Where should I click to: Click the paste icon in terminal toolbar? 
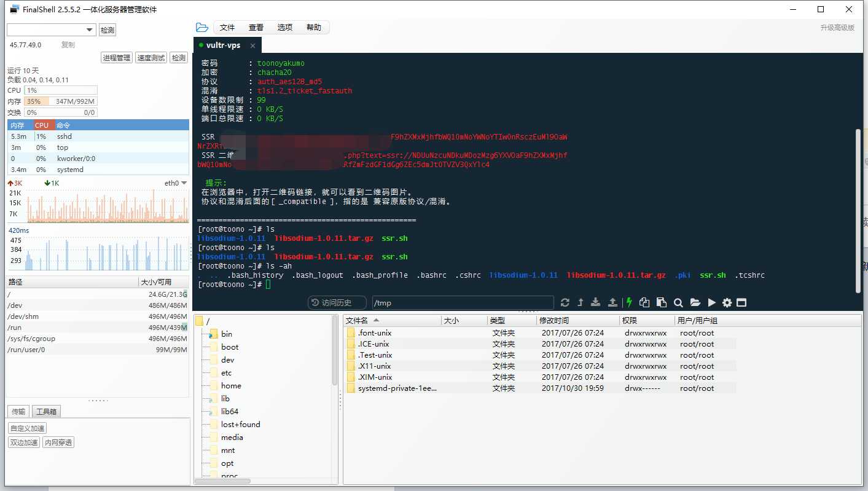662,302
